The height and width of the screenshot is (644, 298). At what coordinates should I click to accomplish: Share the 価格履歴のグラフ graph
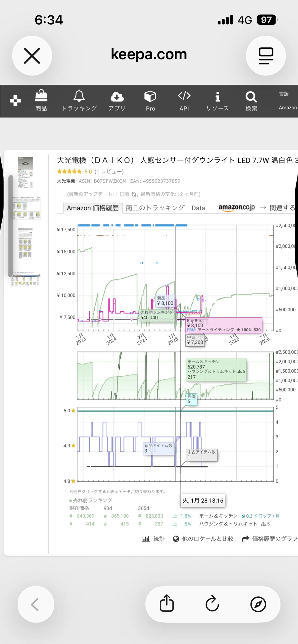point(270,539)
